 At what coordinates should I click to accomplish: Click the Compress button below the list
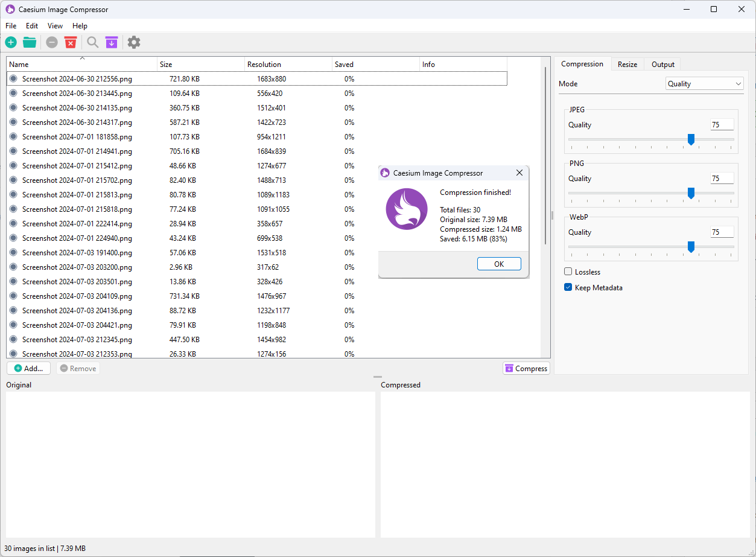[x=526, y=368]
